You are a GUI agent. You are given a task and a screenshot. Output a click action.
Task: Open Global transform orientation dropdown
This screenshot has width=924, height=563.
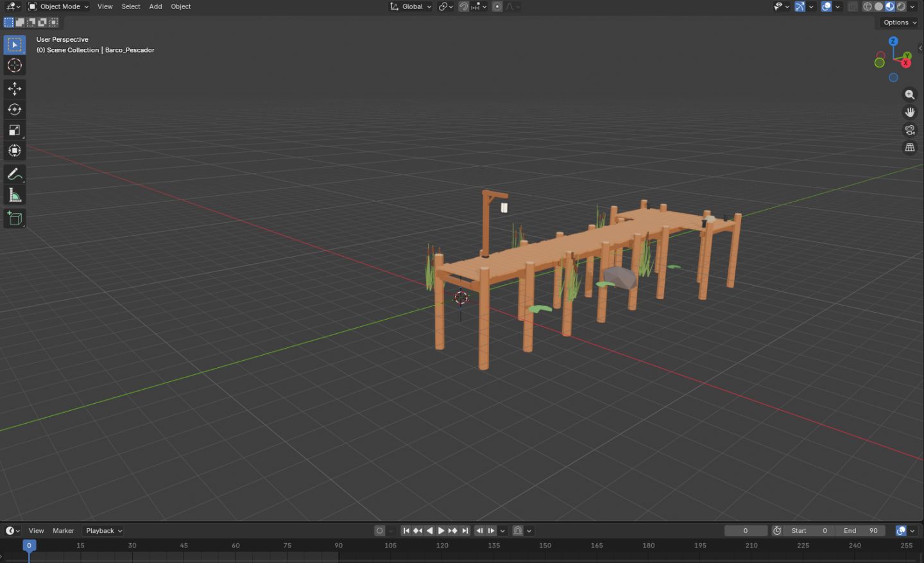tap(411, 6)
